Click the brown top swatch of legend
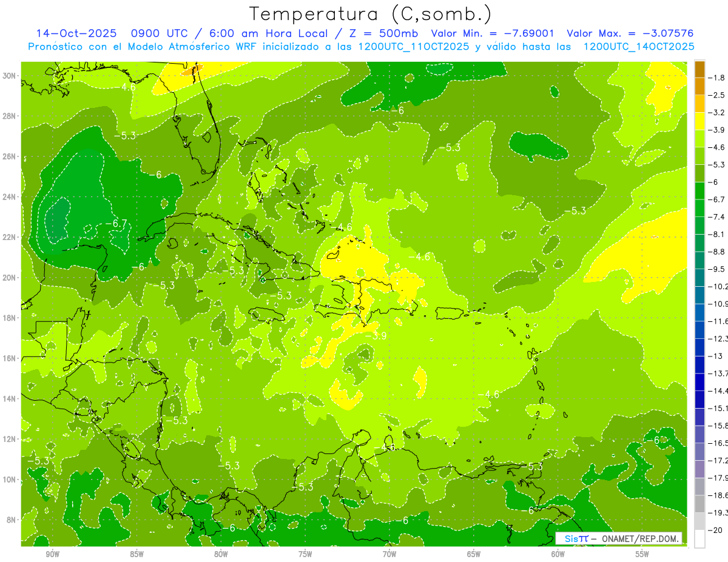 pos(700,69)
